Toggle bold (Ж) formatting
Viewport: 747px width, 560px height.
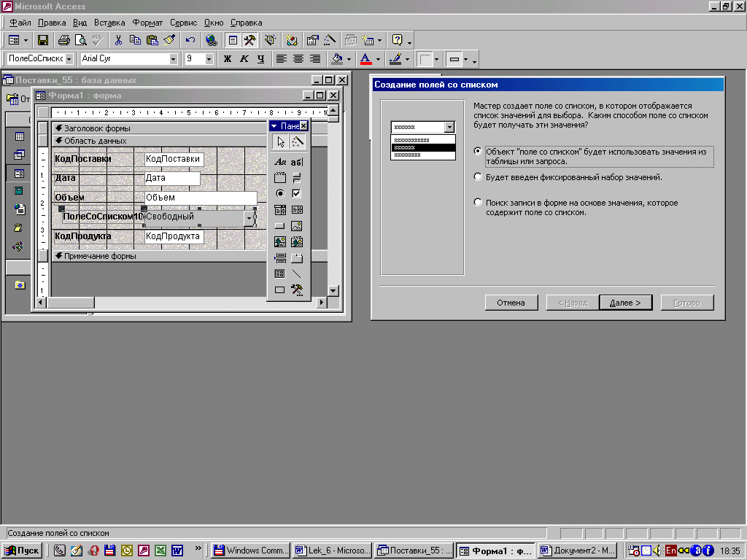click(228, 59)
